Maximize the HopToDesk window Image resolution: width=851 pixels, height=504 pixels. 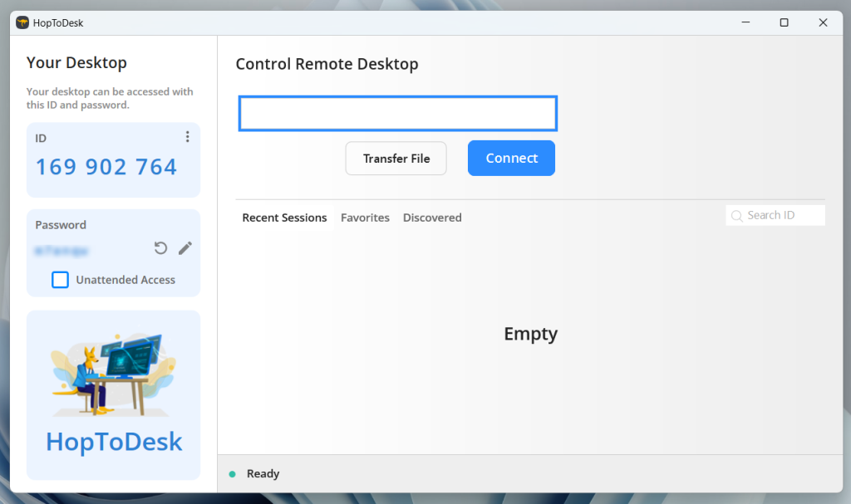[x=784, y=22]
